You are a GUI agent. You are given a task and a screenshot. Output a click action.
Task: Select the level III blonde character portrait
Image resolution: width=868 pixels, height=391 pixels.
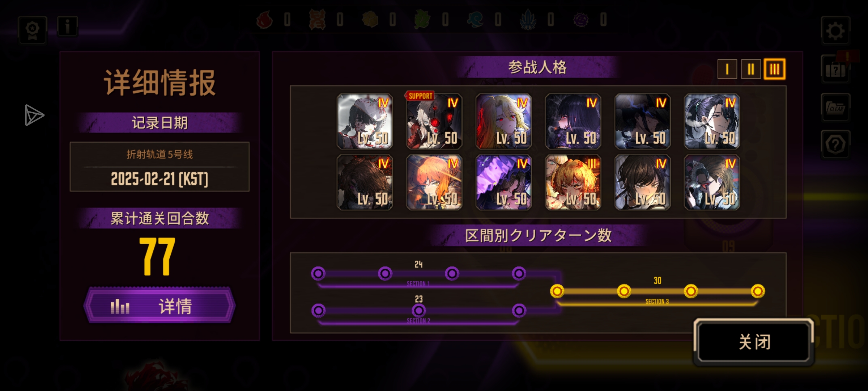(x=573, y=182)
